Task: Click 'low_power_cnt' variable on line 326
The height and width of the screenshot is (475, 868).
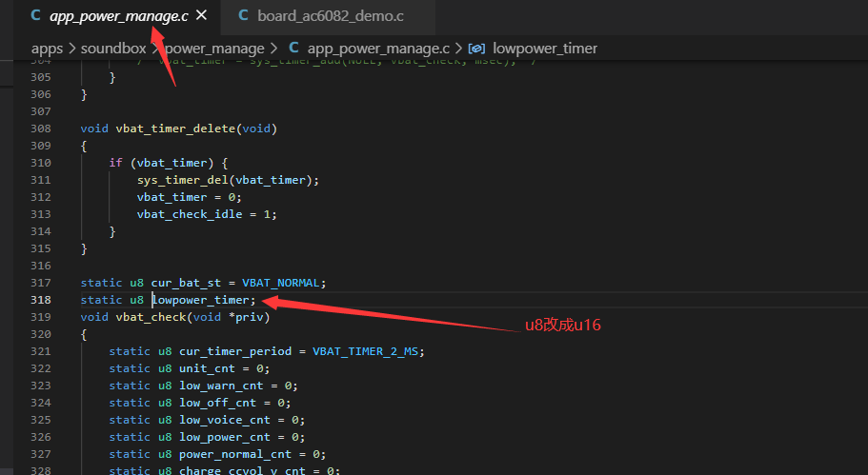Action: pyautogui.click(x=225, y=437)
